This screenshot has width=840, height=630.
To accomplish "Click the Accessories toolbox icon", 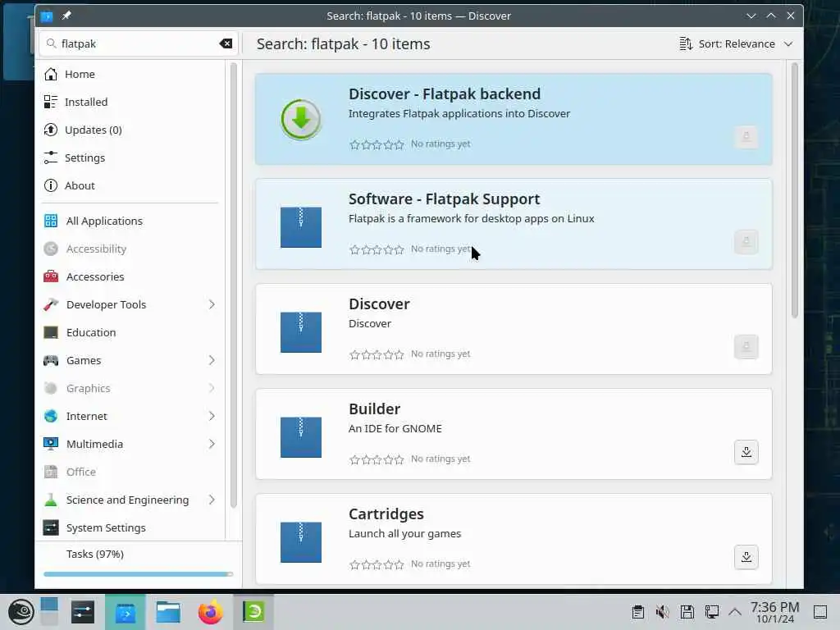I will [x=51, y=276].
